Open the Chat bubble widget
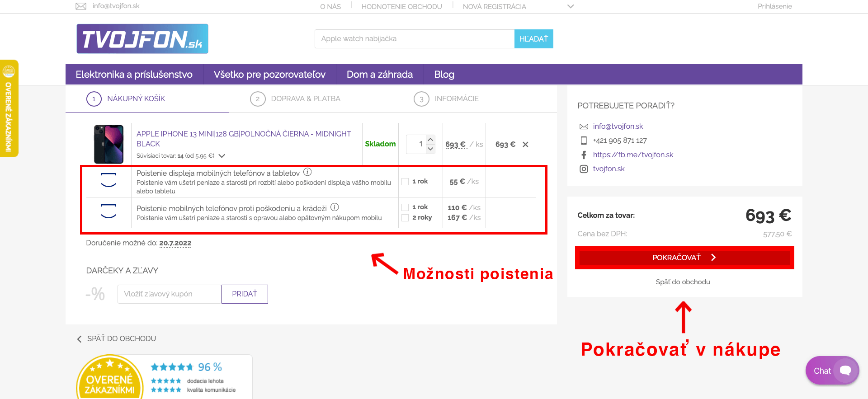Viewport: 868px width, 399px height. (x=832, y=371)
